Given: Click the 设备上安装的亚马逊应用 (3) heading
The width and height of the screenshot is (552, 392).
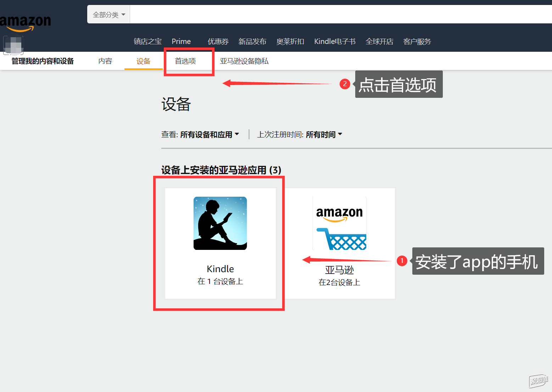Looking at the screenshot, I should click(221, 170).
